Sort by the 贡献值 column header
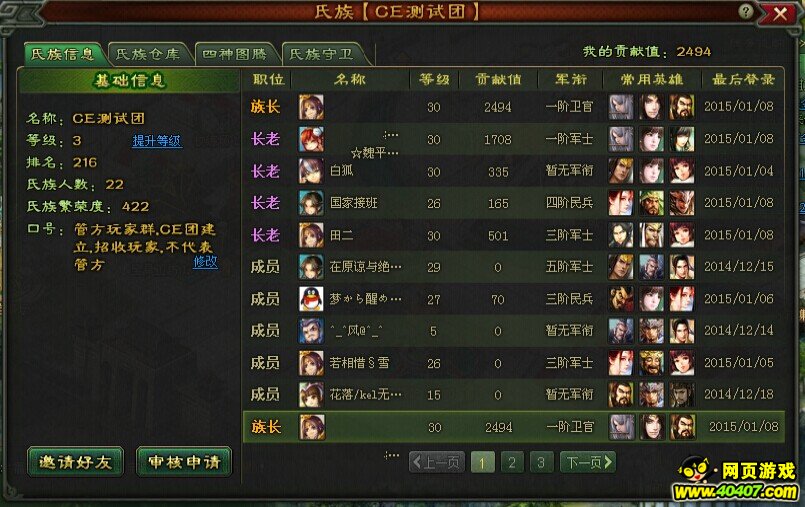The height and width of the screenshot is (507, 805). tap(498, 80)
